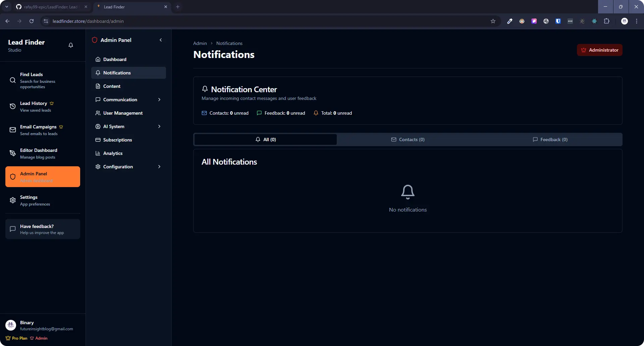This screenshot has height=346, width=644.
Task: Go back in browser history
Action: 7,21
